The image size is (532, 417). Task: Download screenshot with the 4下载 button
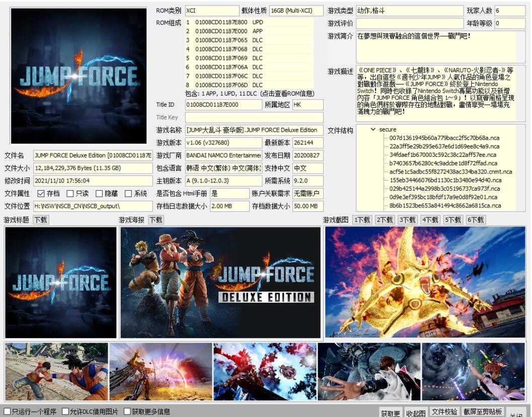click(430, 220)
